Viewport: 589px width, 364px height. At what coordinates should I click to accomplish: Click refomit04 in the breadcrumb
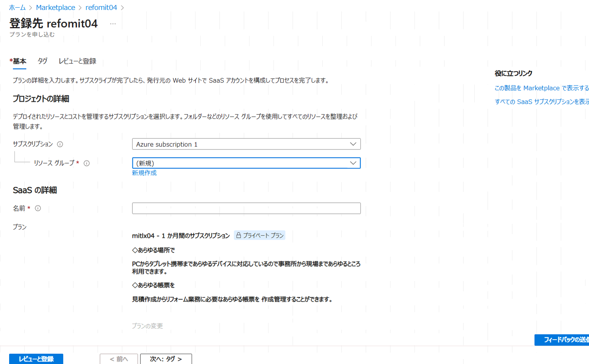point(101,8)
